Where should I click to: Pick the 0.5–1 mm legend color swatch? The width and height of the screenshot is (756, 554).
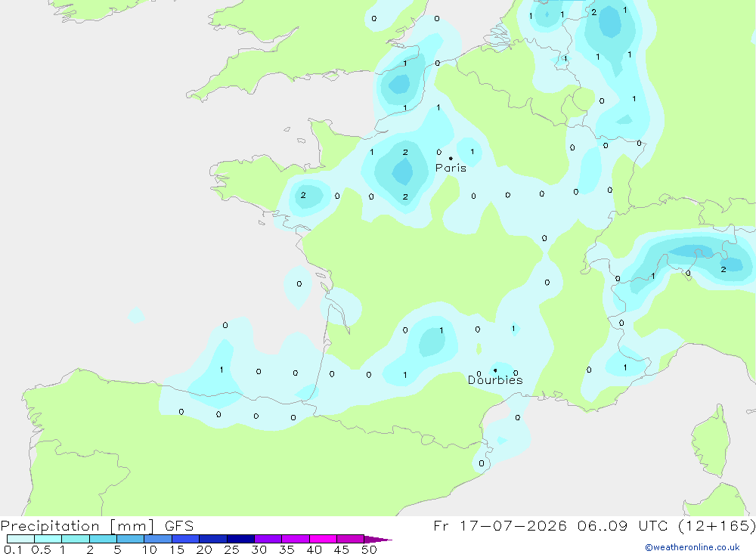(x=48, y=539)
